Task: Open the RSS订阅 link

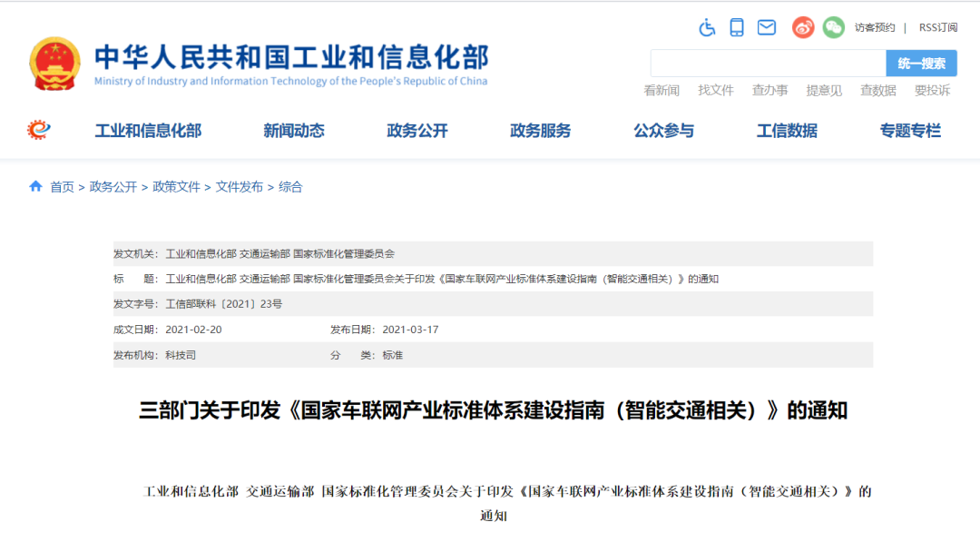Action: tap(937, 27)
